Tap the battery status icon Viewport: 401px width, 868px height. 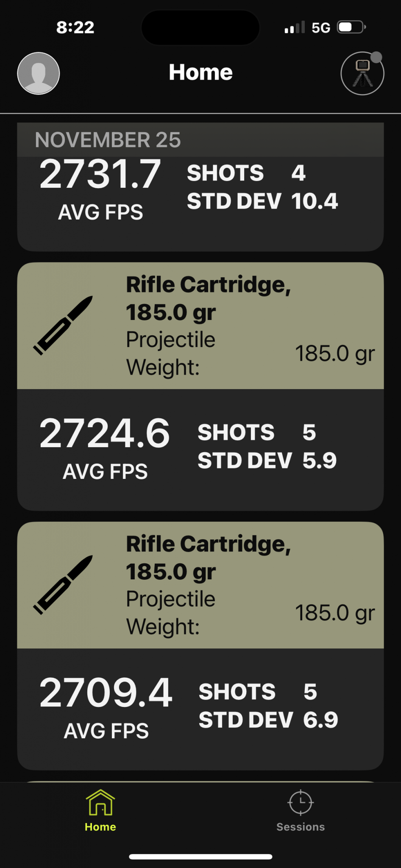[x=351, y=28]
